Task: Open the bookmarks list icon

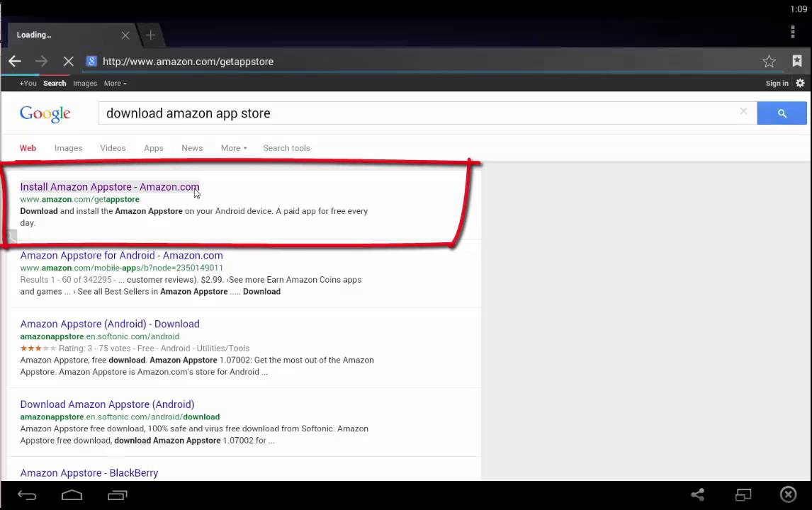Action: tap(797, 61)
